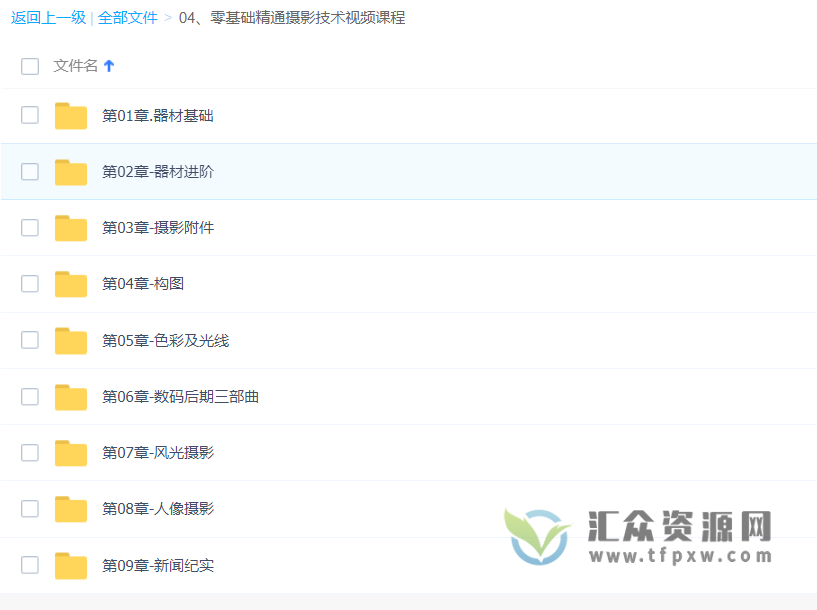Viewport: 817px width, 610px height.
Task: Open the 第09章-新闻纪实 folder icon
Action: tap(70, 564)
